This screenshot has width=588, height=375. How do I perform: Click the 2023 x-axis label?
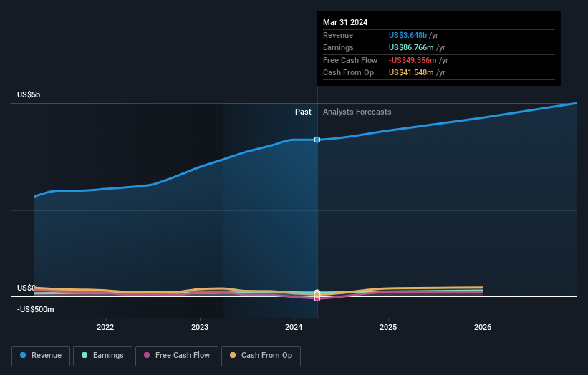(200, 327)
